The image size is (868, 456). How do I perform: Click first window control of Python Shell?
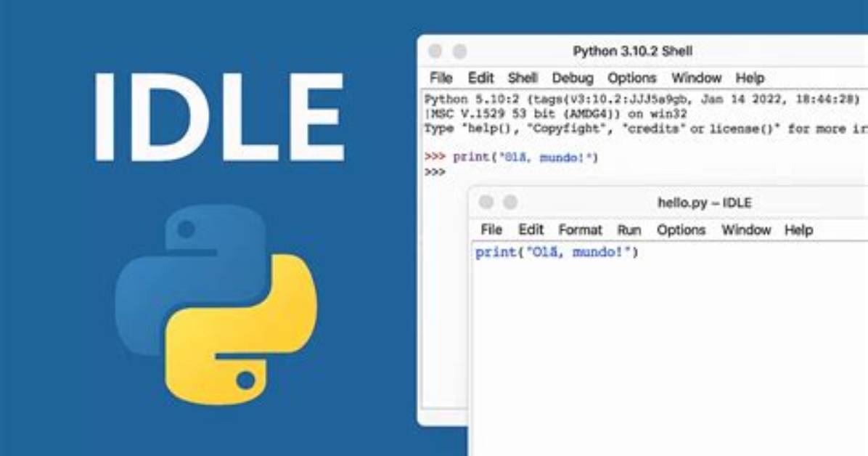(x=435, y=52)
